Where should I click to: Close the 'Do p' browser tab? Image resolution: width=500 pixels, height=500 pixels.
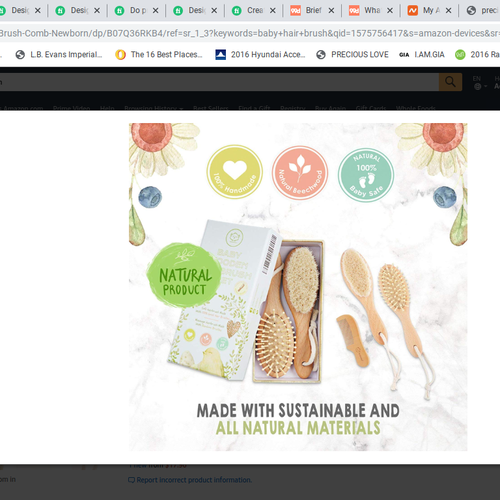coord(155,11)
